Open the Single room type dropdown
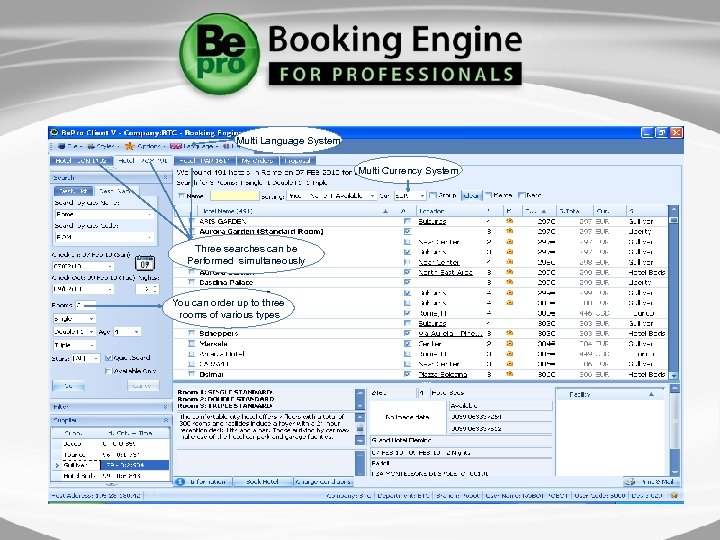Viewport: 720px width, 540px height. (74, 318)
